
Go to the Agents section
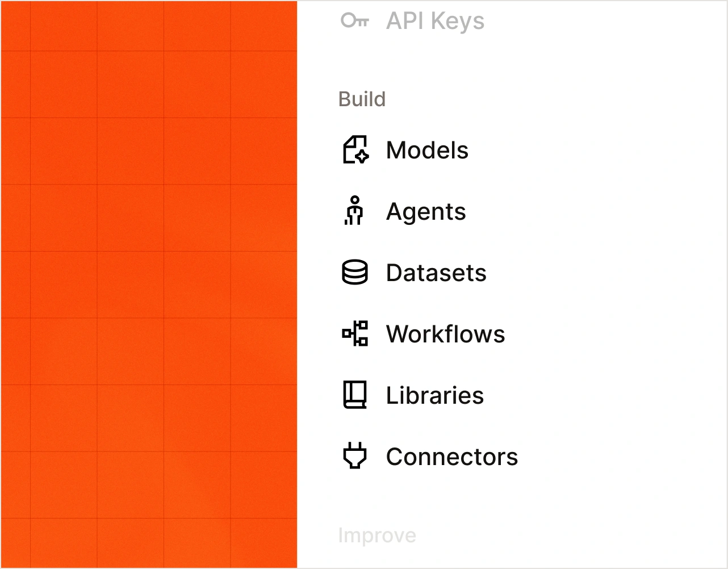pyautogui.click(x=426, y=212)
